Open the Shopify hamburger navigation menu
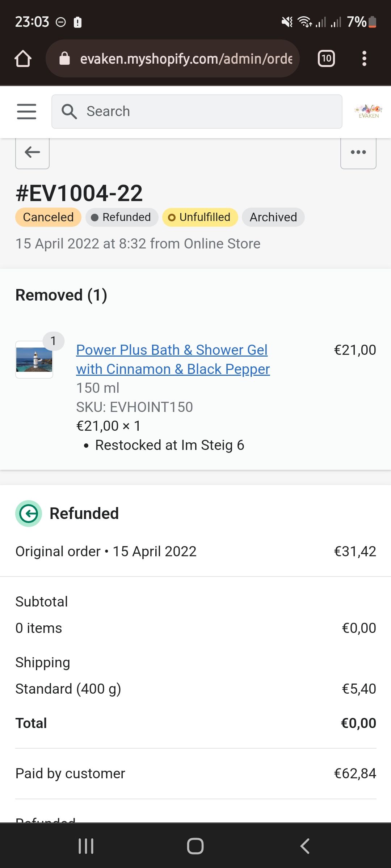Screen dimensions: 391x868 pos(26,111)
